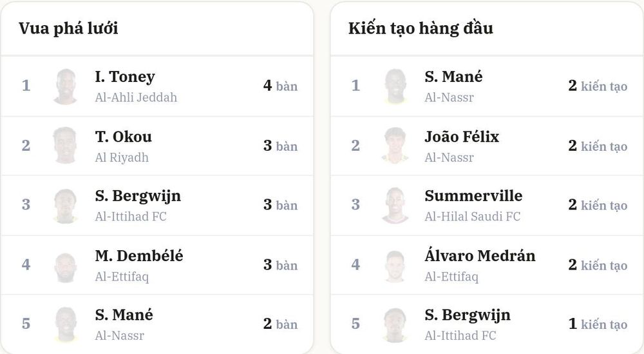Select Al Riyadh club under T. Okou
Viewport: 644px width, 354px height.
click(122, 157)
